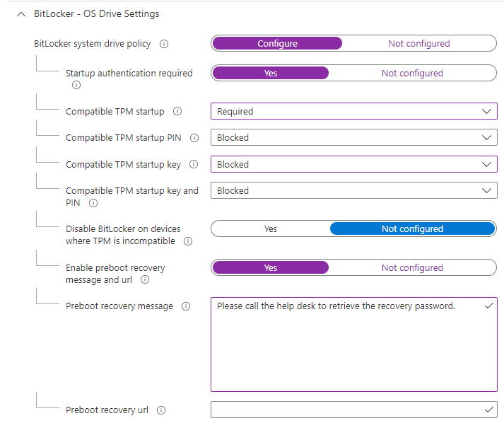Expand Compatible TPM startup key and PIN dropdown
The image size is (504, 423).
354,191
